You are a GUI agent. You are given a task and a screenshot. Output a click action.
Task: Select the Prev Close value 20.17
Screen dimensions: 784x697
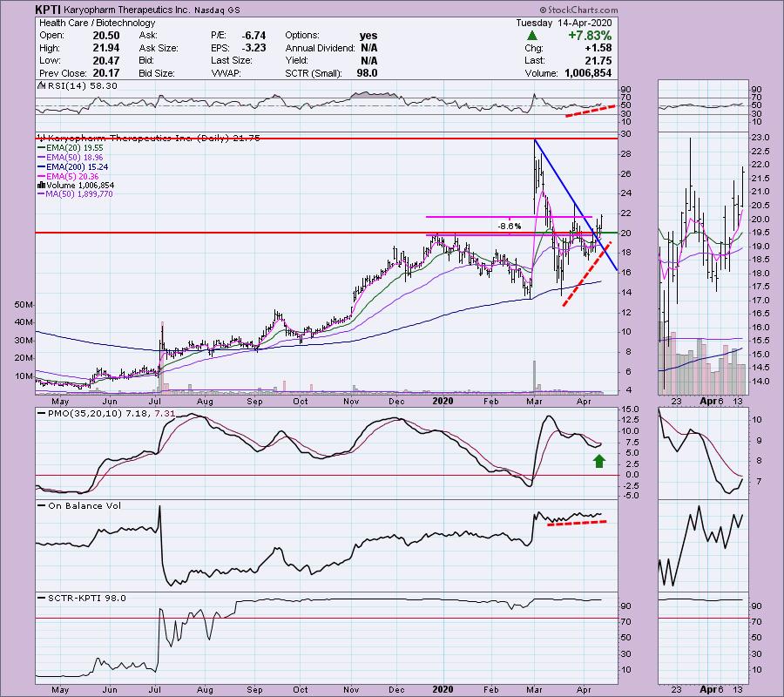click(106, 73)
